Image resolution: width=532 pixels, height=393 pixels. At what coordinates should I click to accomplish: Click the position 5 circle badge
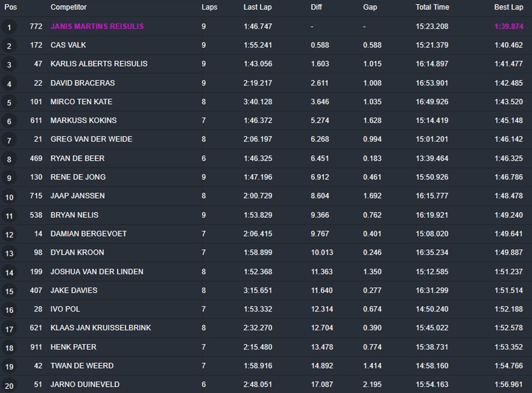[x=9, y=103]
